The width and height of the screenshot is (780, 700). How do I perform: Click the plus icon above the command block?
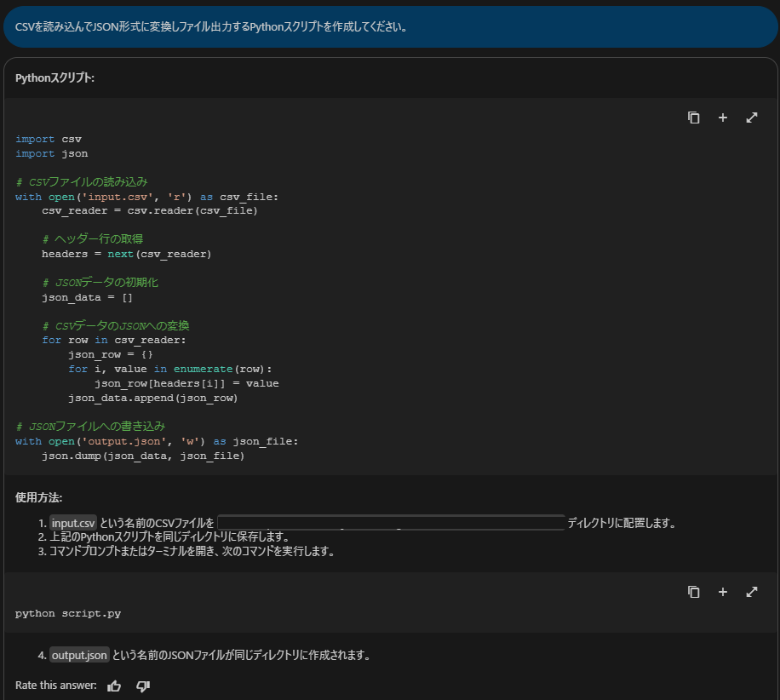pyautogui.click(x=722, y=591)
